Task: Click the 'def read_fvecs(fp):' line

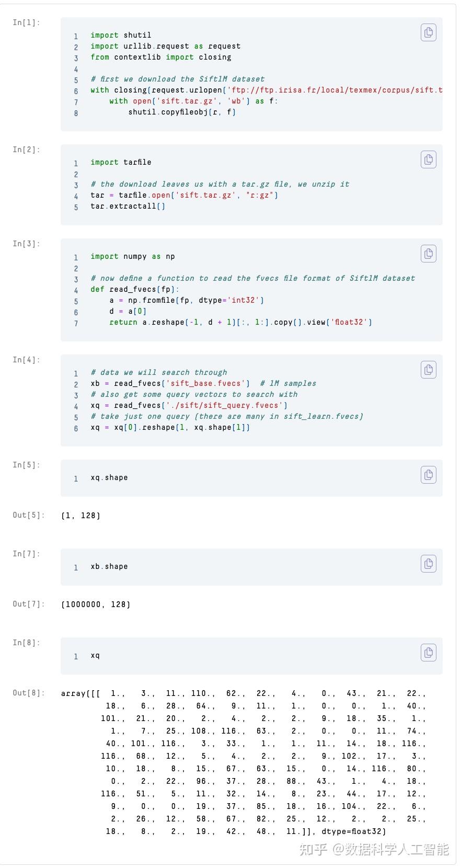Action: point(135,289)
